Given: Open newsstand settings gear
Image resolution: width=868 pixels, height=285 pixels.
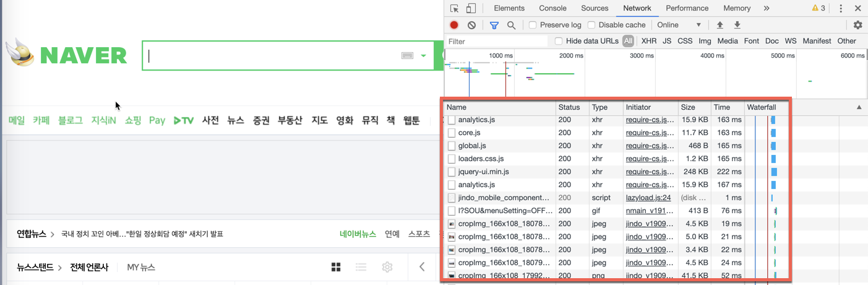Looking at the screenshot, I should click(387, 267).
